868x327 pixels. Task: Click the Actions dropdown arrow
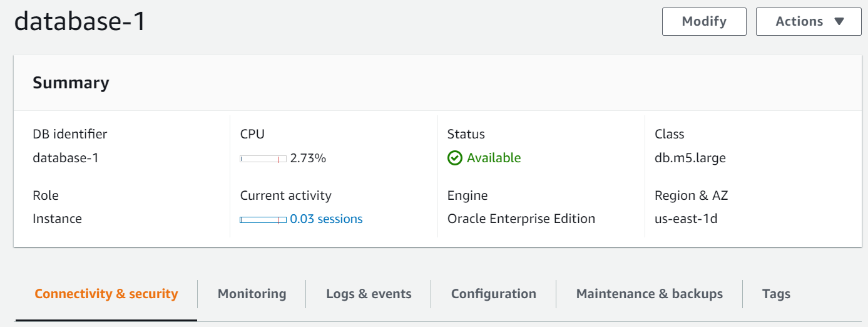(839, 21)
